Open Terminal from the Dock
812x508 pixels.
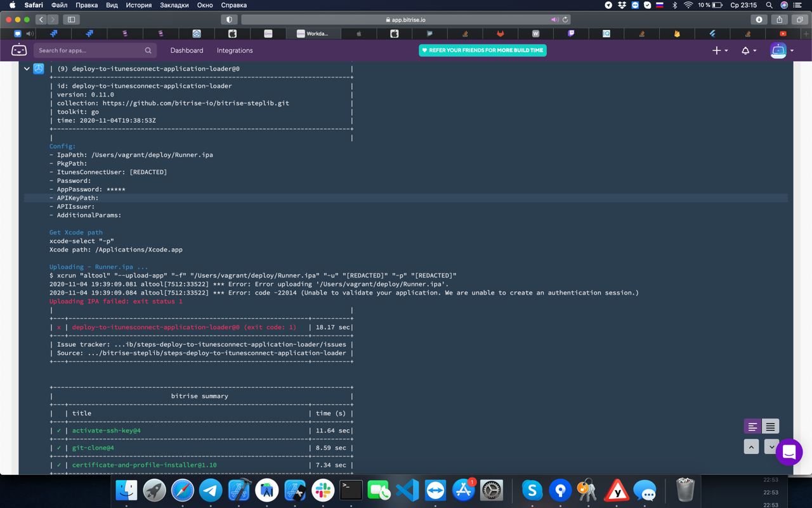351,490
